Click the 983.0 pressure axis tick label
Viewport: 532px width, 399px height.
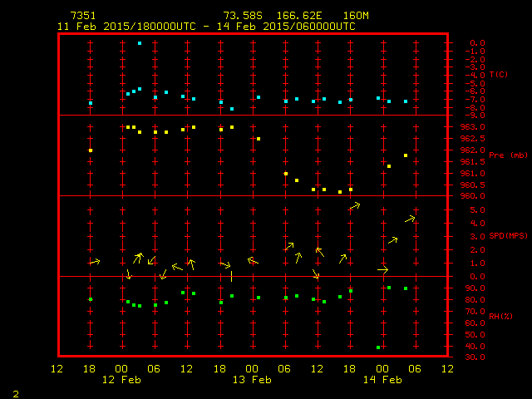click(479, 126)
